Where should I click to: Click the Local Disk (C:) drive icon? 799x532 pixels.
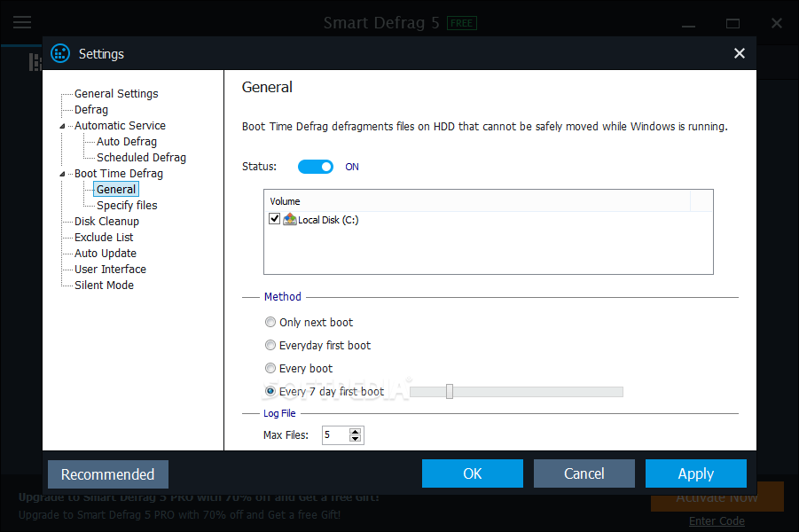(x=289, y=219)
